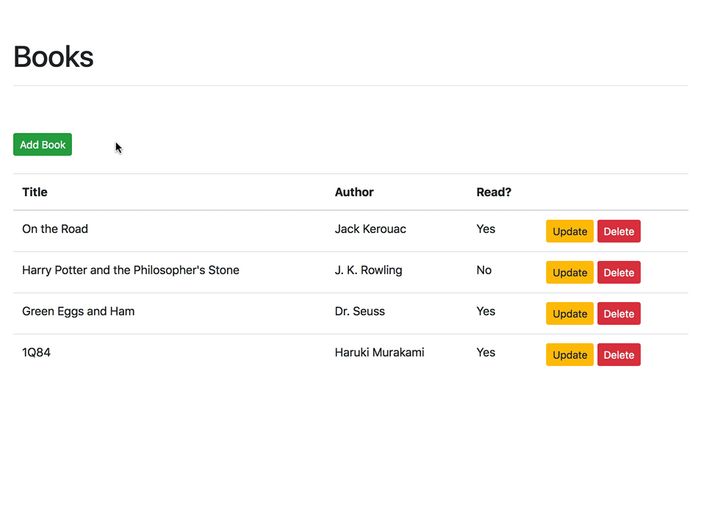This screenshot has height=513, width=720.
Task: Select the On the Road title cell
Action: 55,229
